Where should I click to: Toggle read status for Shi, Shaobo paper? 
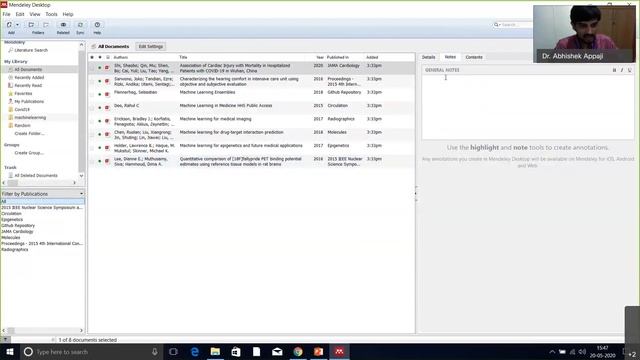tap(100, 68)
